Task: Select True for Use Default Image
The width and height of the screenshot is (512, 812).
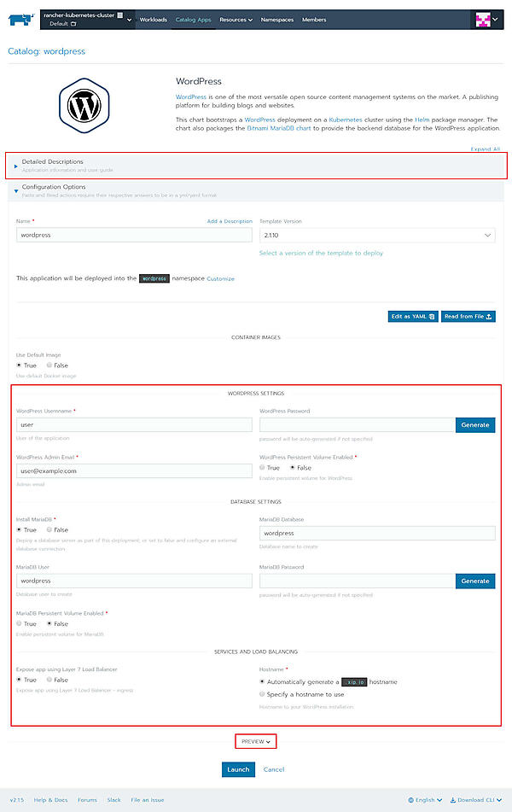Action: coord(19,365)
